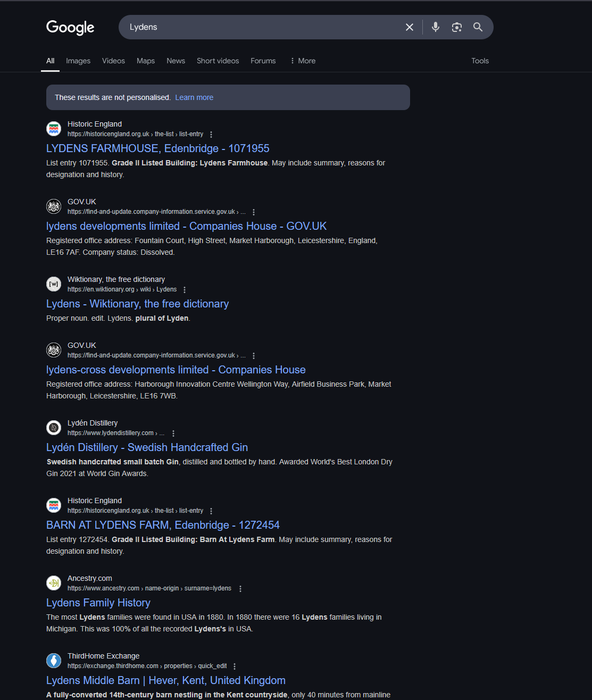Open the More search filters dropdown

coord(303,61)
